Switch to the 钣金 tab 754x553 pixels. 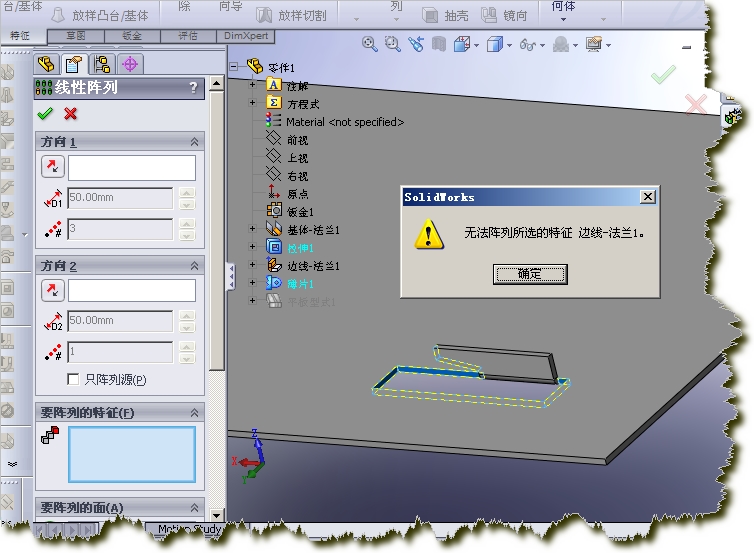pyautogui.click(x=132, y=36)
